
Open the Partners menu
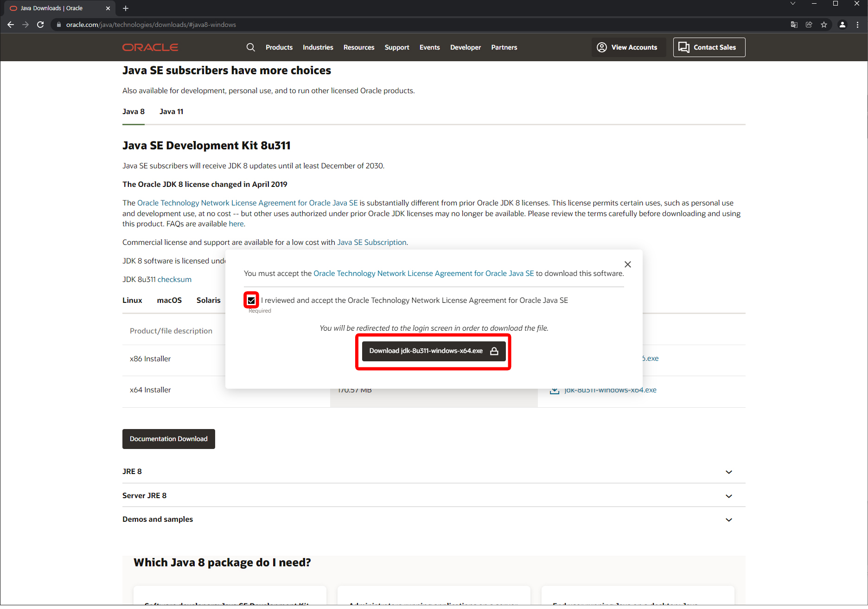(x=504, y=47)
